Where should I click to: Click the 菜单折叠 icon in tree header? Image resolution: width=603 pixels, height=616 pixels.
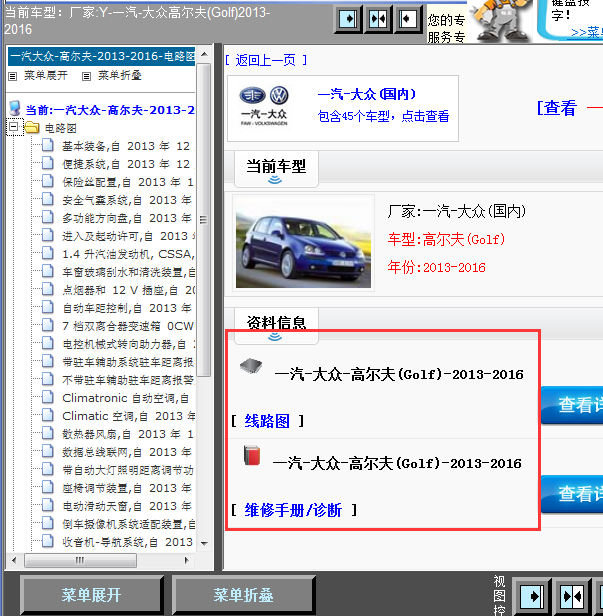point(86,76)
